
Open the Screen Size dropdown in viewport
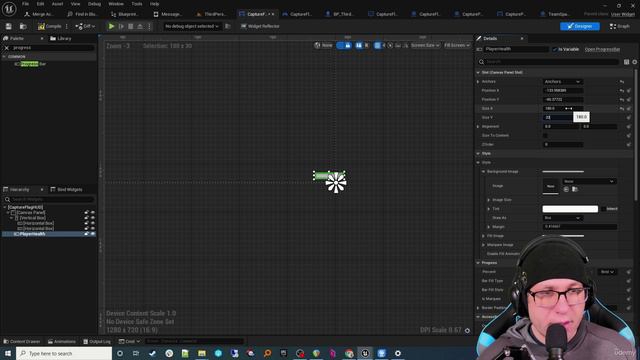(425, 45)
